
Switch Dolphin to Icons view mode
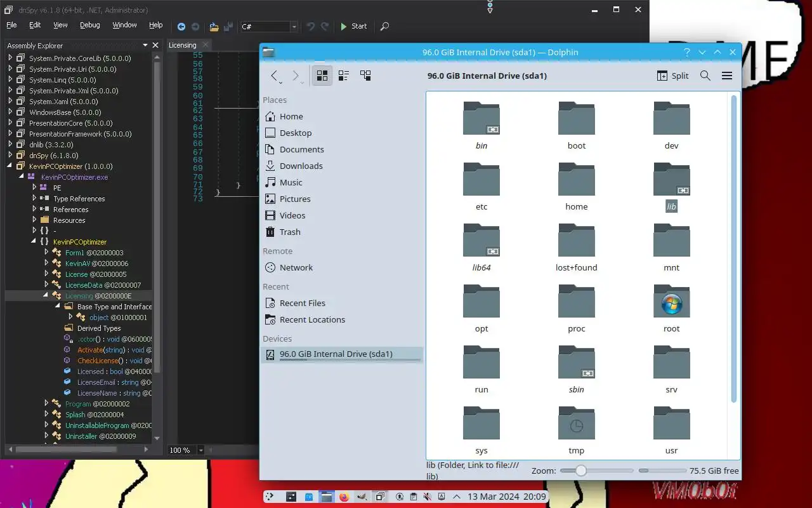(322, 76)
